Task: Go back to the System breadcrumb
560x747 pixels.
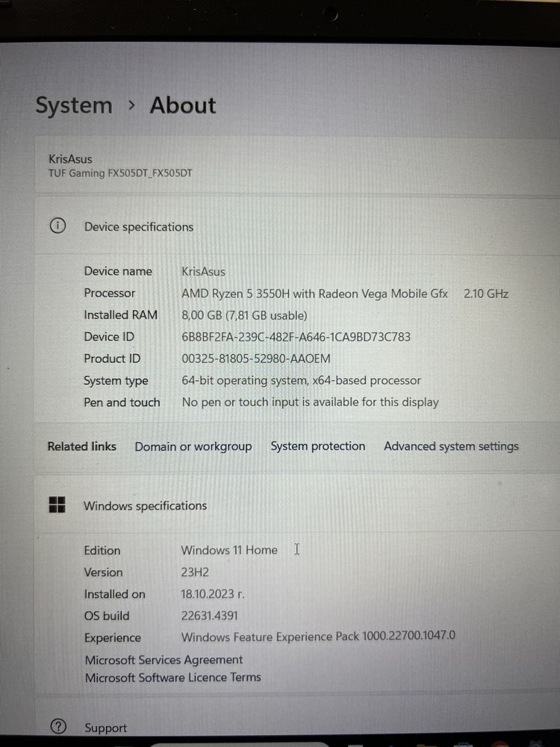Action: [x=74, y=105]
